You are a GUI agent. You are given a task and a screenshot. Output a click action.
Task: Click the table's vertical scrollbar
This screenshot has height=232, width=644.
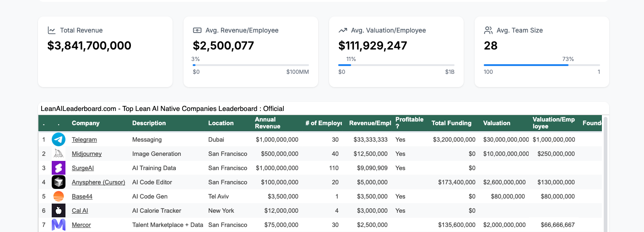606,174
